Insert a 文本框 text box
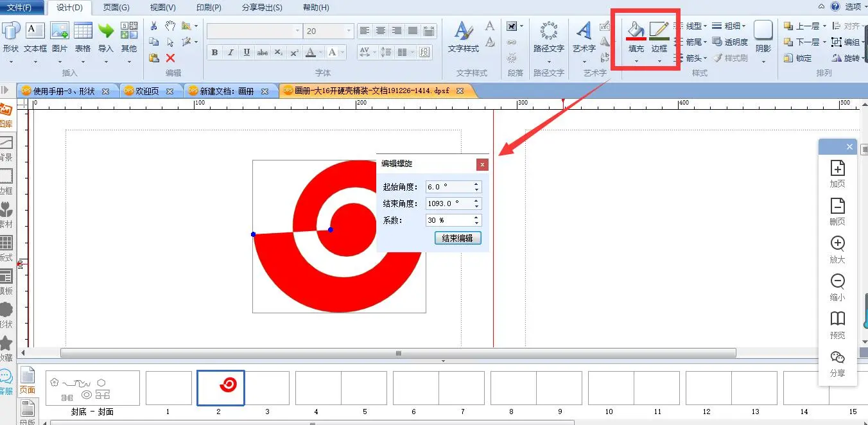Screen dimensions: 868x425 click(35, 37)
